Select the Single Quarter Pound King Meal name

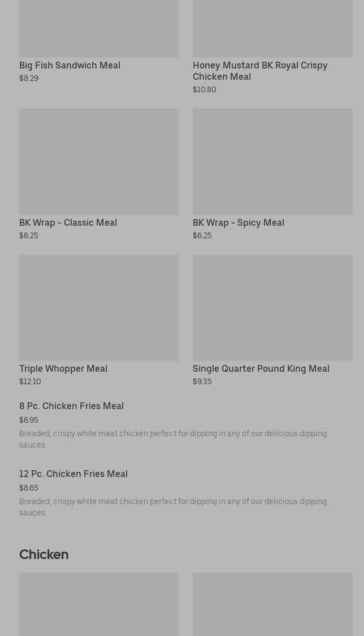tap(261, 369)
